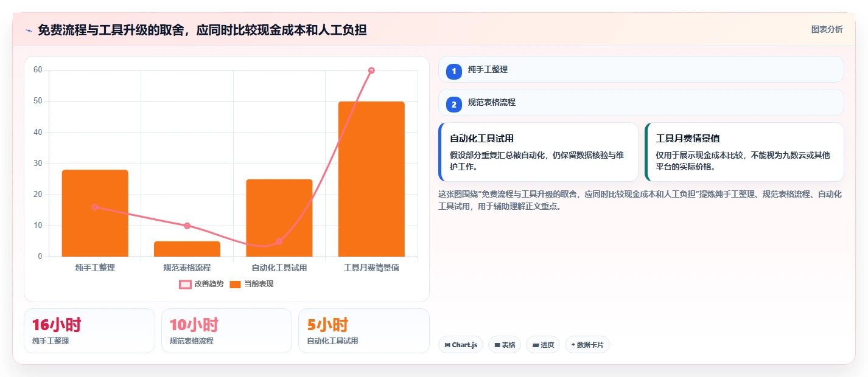
Task: Click x-axis label 纯手工整理
Action: 95,268
